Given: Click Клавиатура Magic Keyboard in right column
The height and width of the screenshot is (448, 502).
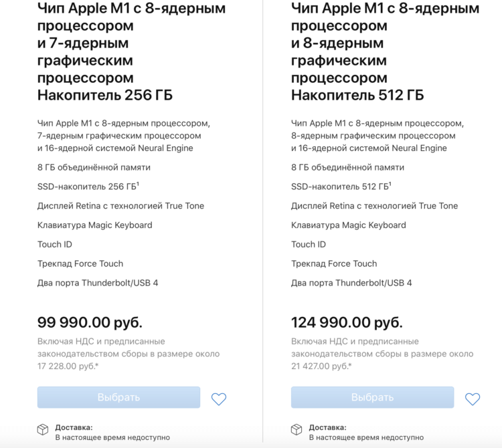Looking at the screenshot, I should (x=348, y=225).
